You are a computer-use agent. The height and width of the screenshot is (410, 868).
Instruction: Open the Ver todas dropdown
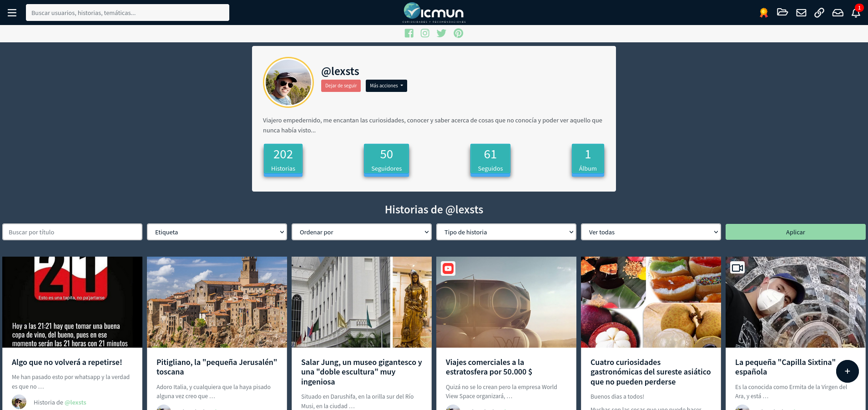tap(651, 232)
